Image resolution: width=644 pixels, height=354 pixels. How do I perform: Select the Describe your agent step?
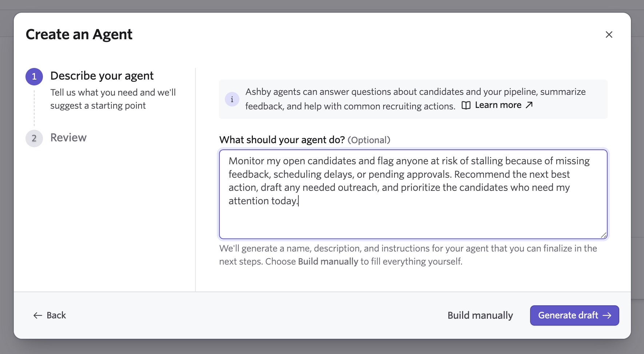tap(102, 76)
